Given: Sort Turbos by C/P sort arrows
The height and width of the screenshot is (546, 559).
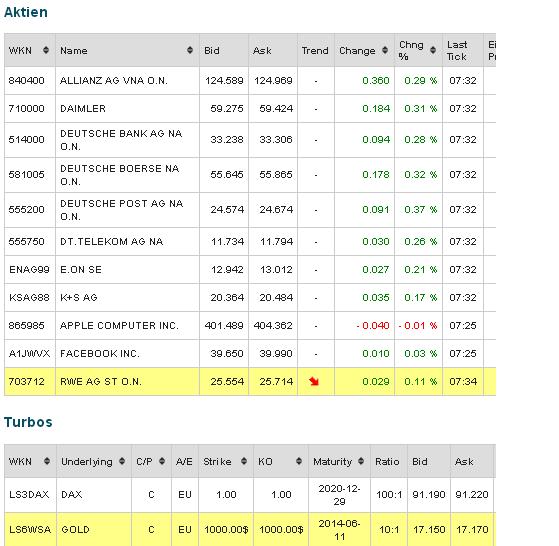Looking at the screenshot, I should coord(162,461).
